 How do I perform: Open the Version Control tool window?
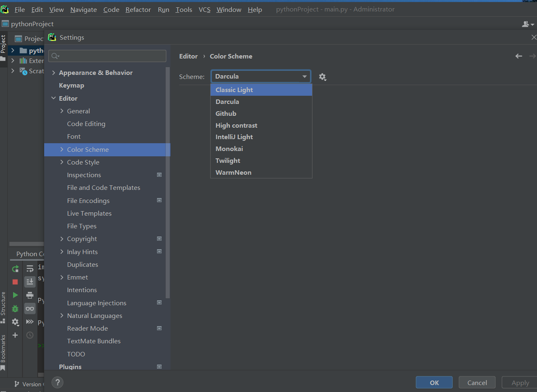click(29, 384)
